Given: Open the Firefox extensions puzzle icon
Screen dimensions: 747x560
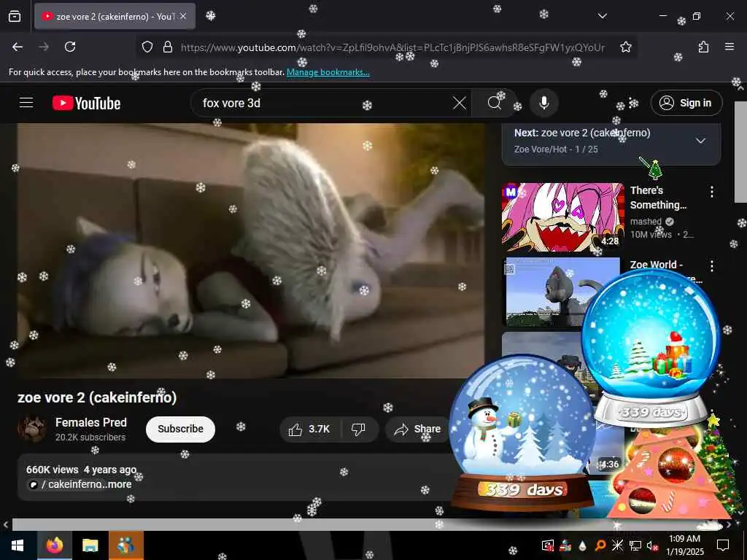Looking at the screenshot, I should tap(704, 47).
